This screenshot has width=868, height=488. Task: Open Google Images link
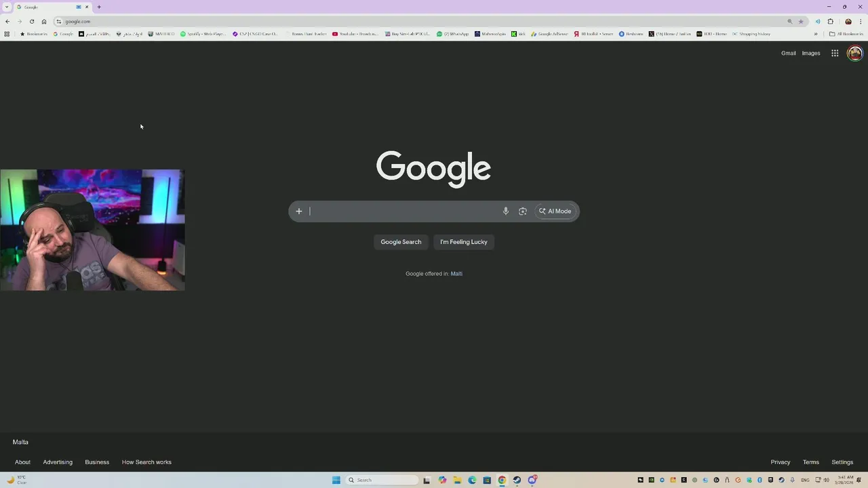[811, 53]
